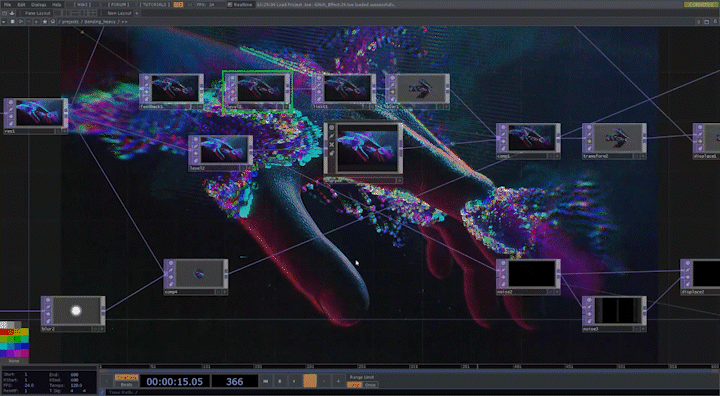Pause playback with the pause icon
The height and width of the screenshot is (396, 720).
pos(280,381)
